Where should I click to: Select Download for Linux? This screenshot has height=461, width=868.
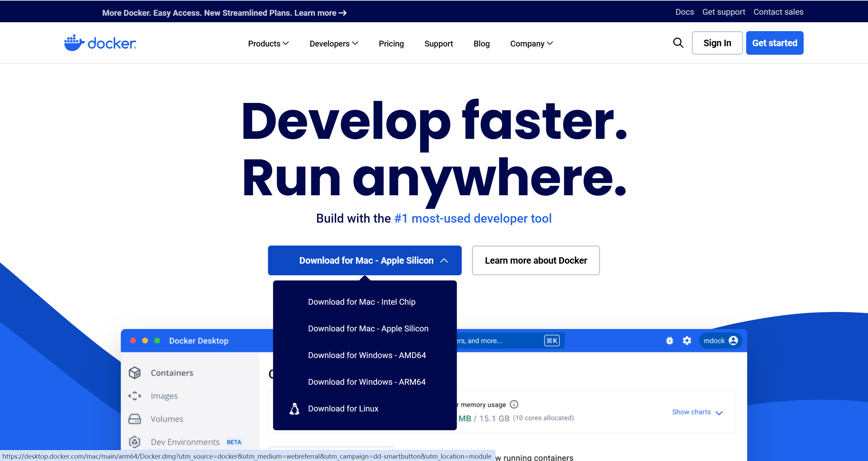[343, 409]
